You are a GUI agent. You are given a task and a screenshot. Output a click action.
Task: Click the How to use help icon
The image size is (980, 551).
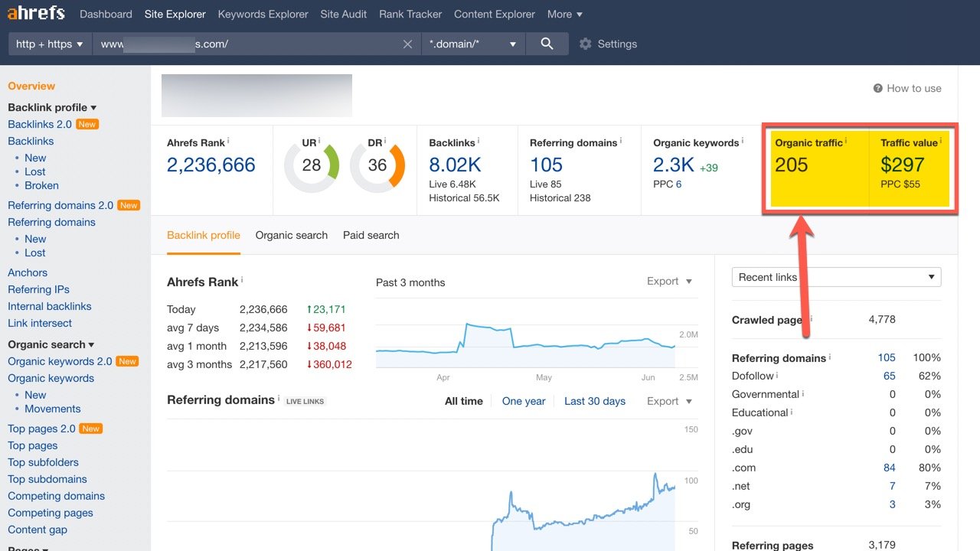point(878,89)
